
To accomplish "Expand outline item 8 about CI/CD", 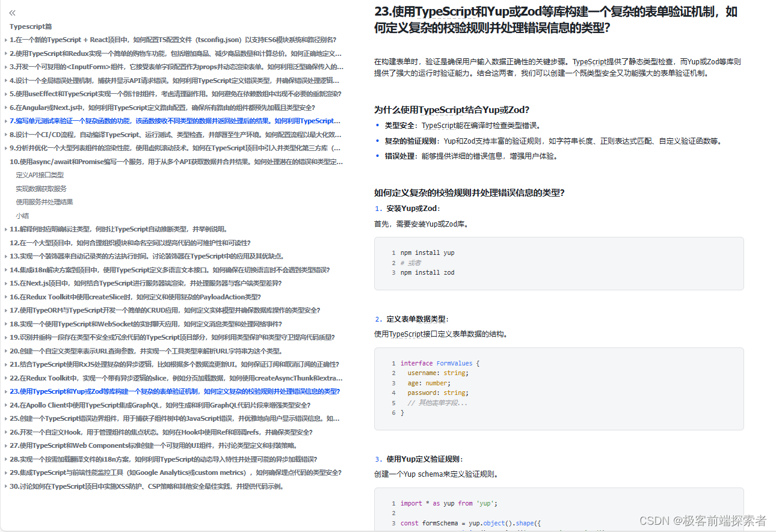I will [x=6, y=135].
